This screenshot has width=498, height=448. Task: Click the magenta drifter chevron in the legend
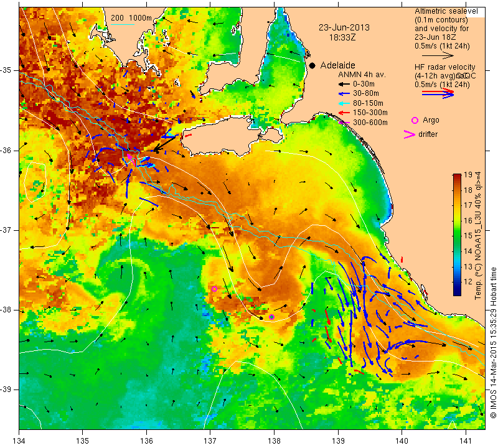pos(410,134)
